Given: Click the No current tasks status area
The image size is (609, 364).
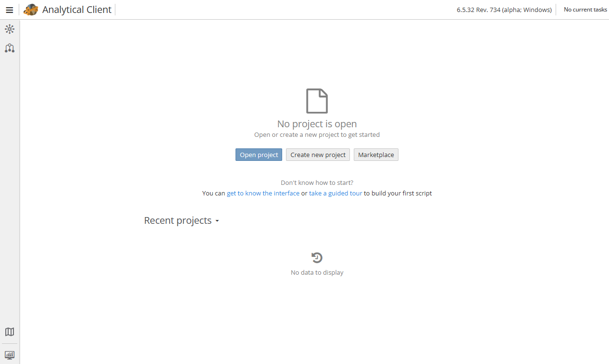Looking at the screenshot, I should 585,10.
